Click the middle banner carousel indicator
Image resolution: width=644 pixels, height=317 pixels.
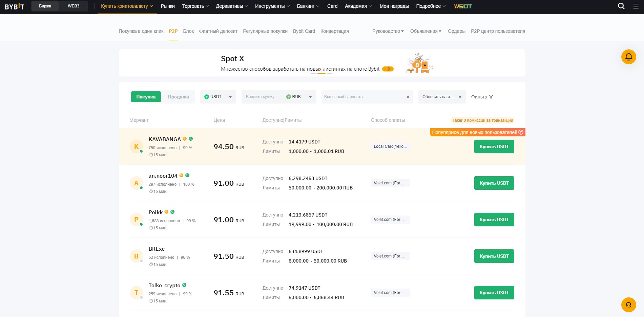(x=321, y=73)
